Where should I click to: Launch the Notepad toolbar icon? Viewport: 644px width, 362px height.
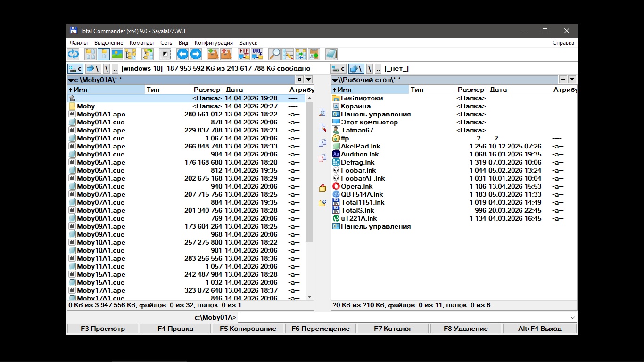pyautogui.click(x=331, y=54)
